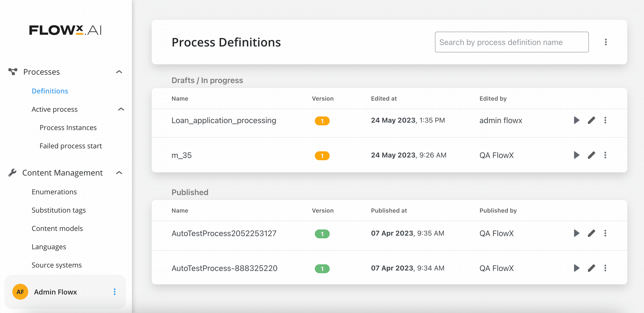Click QA FlowX in the m_35 row
Image resolution: width=644 pixels, height=313 pixels.
coord(496,155)
